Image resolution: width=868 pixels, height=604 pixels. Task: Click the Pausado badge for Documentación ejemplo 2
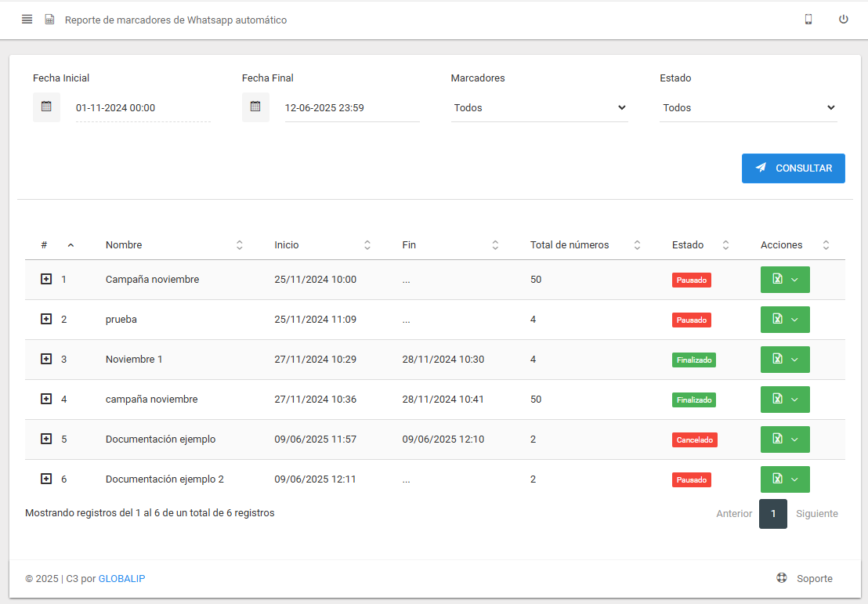(692, 479)
